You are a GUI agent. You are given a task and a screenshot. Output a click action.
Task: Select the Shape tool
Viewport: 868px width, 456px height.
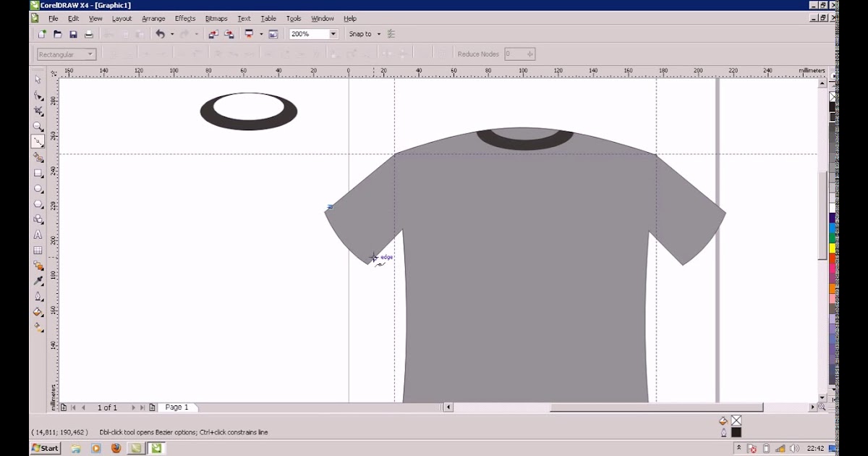coord(38,96)
